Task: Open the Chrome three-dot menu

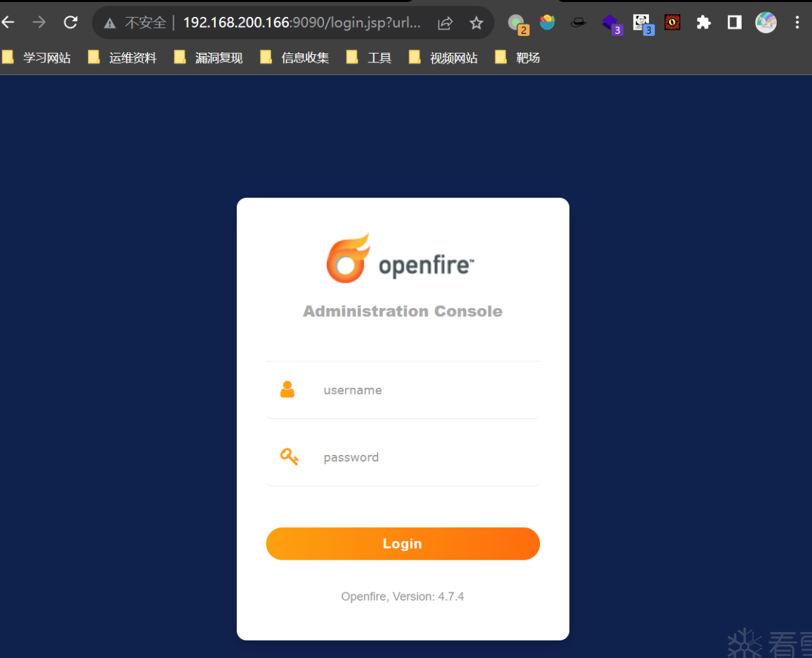Action: [798, 22]
